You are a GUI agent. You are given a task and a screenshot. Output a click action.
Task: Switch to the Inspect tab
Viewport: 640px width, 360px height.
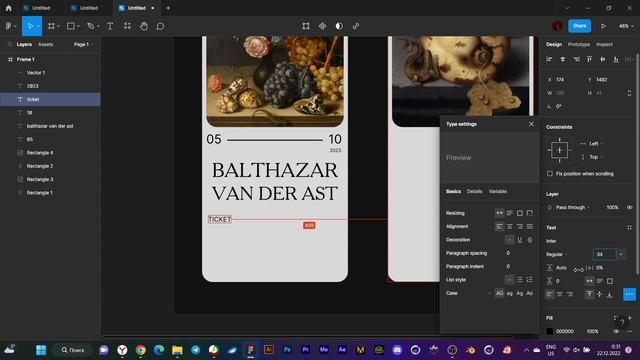(604, 44)
